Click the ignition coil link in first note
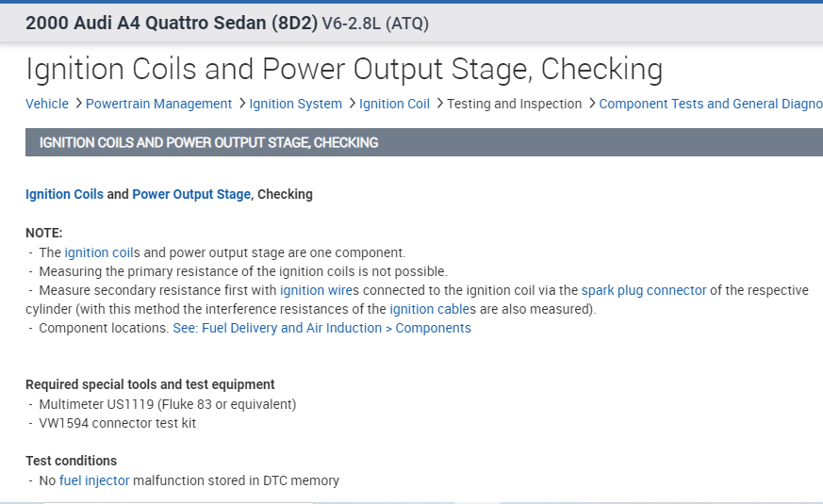Viewport: 823px width, 504px height. click(x=100, y=252)
